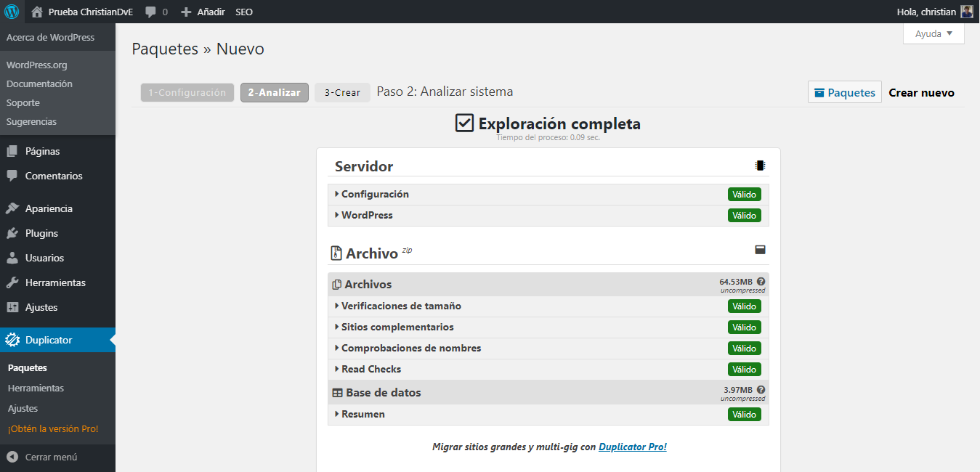Click the plus icon next to Añadir
This screenshot has height=472, width=980.
(186, 12)
